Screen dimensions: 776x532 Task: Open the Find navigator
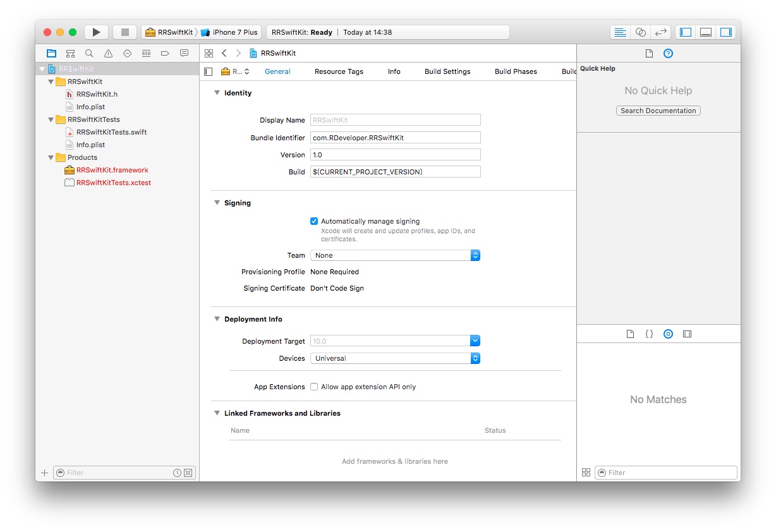pyautogui.click(x=89, y=54)
